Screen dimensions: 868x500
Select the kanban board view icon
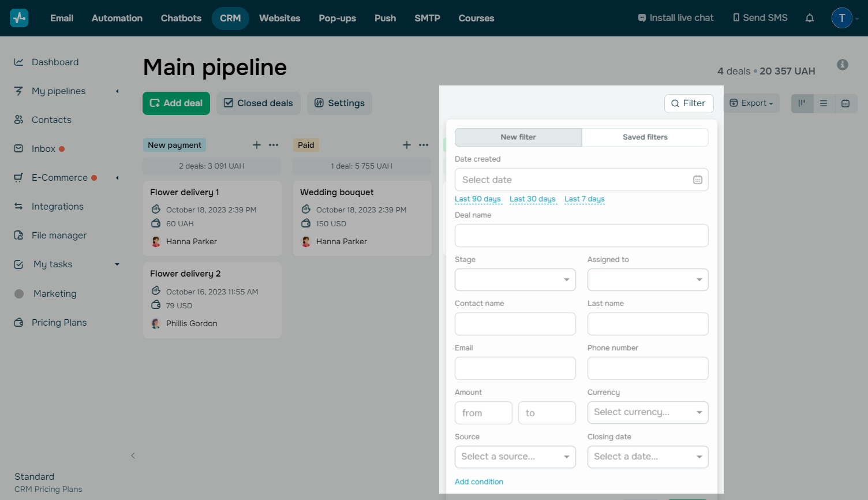coord(802,103)
